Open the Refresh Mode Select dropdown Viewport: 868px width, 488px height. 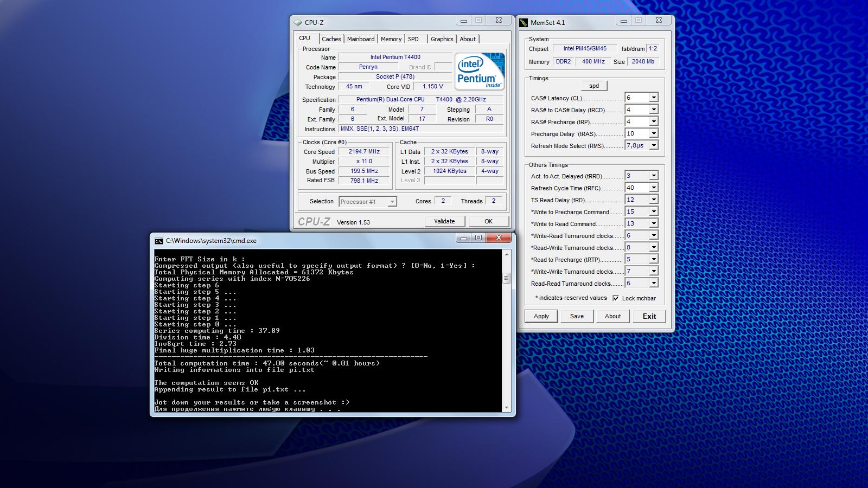(x=654, y=146)
